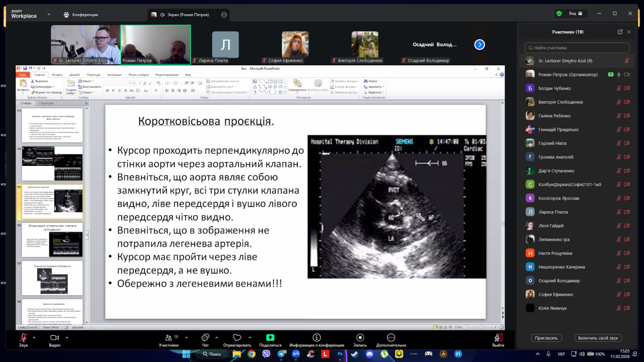
Task: Click the More (Дополнительно) icon
Action: coord(391,338)
